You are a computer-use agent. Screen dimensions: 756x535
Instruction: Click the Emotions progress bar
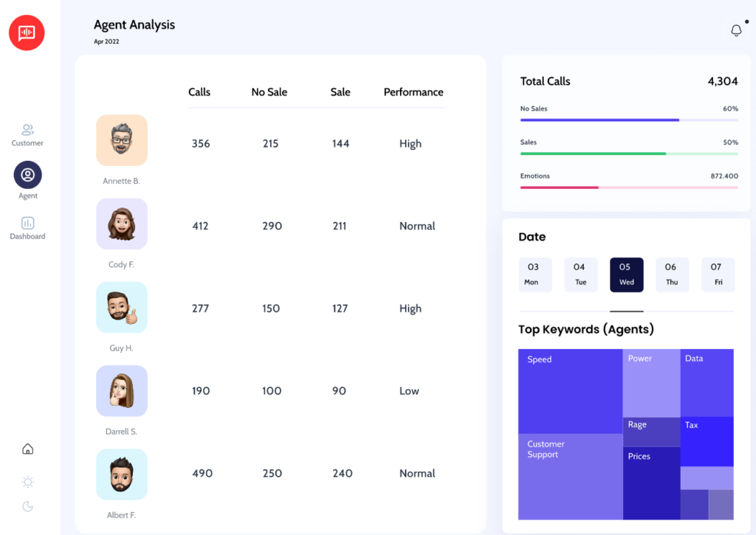pos(628,187)
